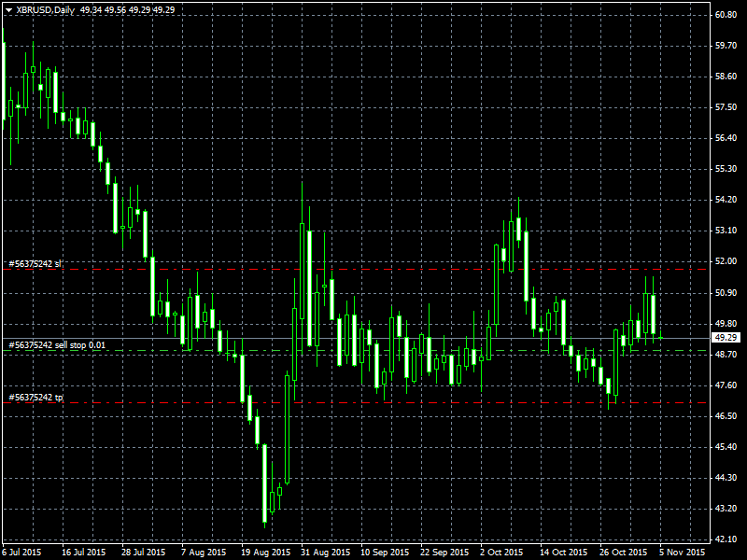
Task: Click the 2 Oct 2015 date label
Action: tap(502, 553)
